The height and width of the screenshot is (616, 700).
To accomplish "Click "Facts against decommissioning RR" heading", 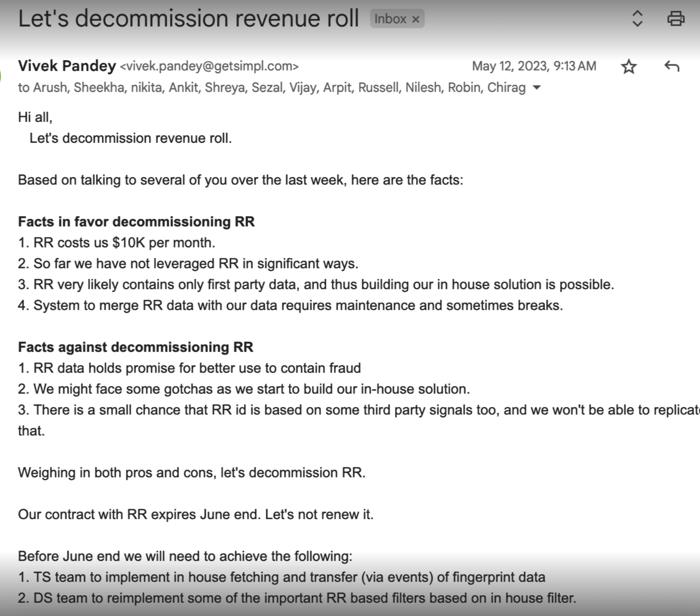I will pos(135,347).
